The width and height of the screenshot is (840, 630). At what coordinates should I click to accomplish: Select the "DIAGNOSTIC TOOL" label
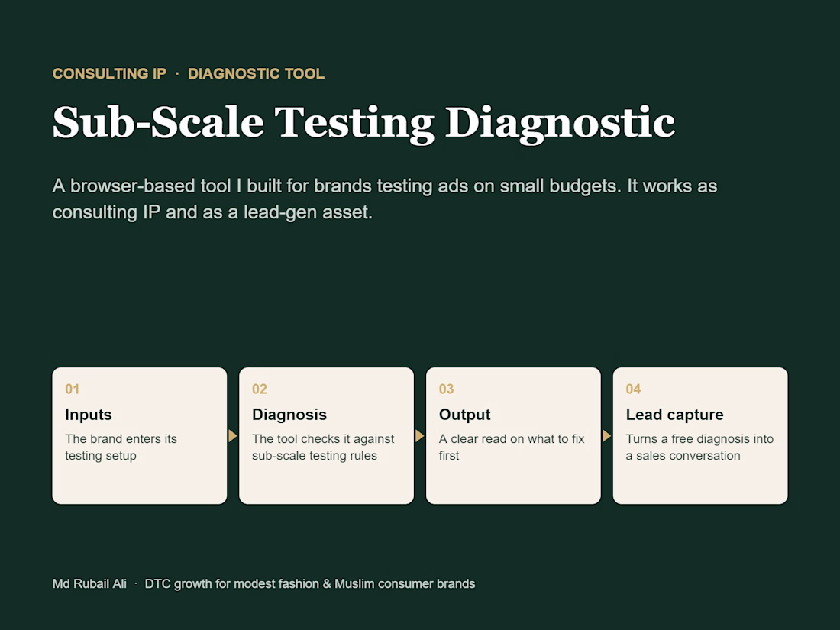point(256,74)
